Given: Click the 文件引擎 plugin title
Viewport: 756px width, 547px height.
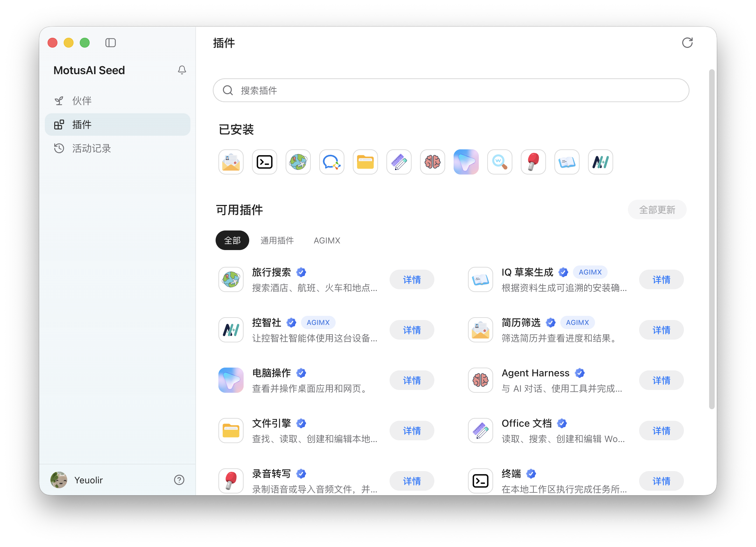Looking at the screenshot, I should coord(272,423).
